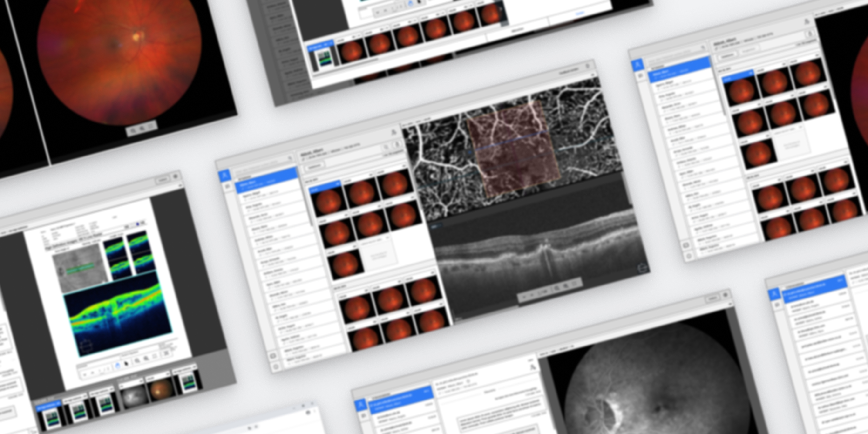Open gear settings atop the colored OCT report window
The height and width of the screenshot is (434, 868).
coord(175,176)
